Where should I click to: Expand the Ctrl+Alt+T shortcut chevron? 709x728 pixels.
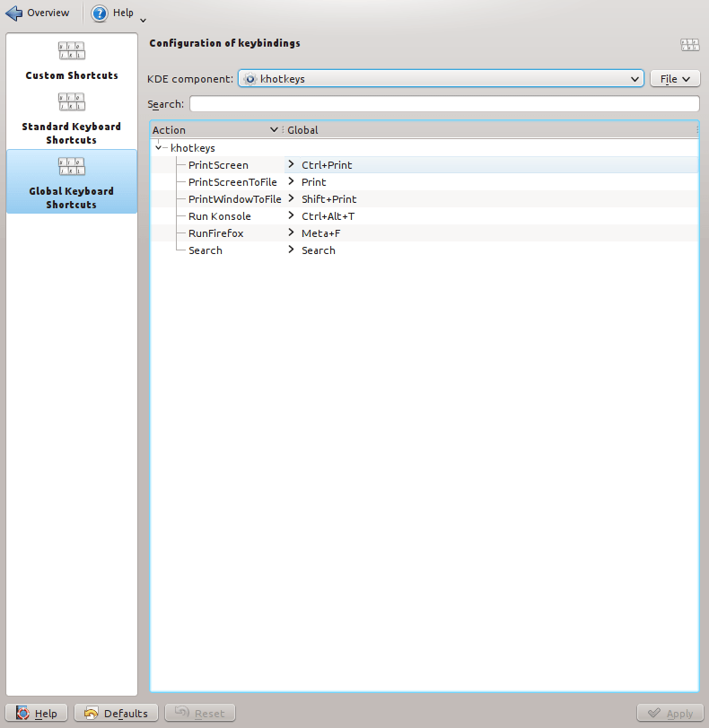click(291, 215)
